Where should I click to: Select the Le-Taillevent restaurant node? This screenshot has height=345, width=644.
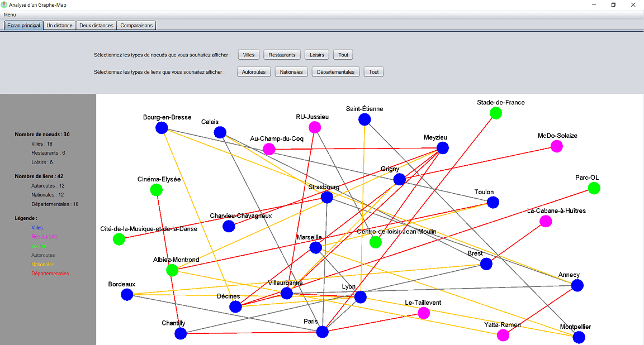pyautogui.click(x=424, y=313)
